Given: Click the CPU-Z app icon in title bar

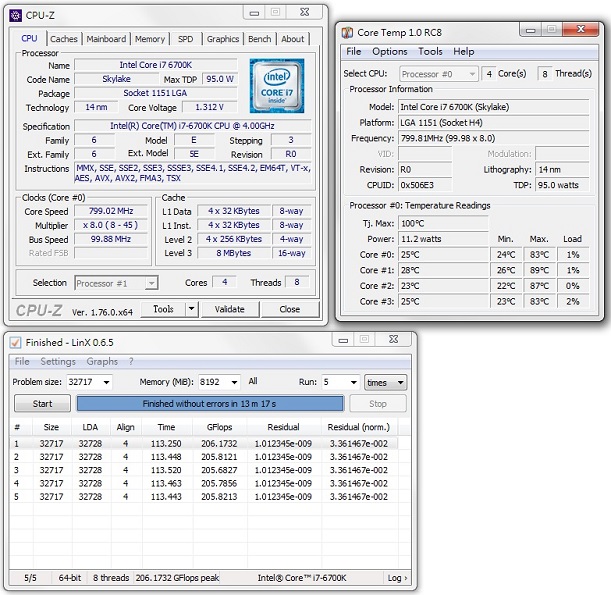Looking at the screenshot, I should (15, 16).
